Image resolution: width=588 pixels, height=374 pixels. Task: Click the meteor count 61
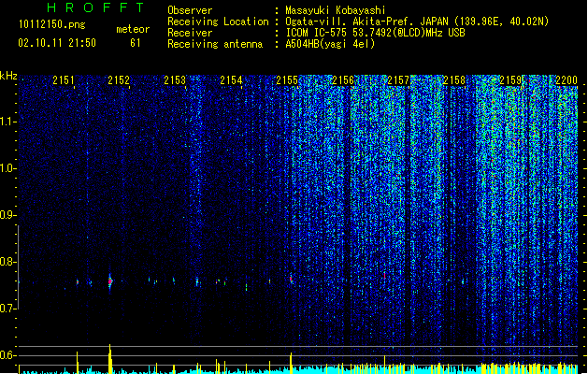[136, 43]
